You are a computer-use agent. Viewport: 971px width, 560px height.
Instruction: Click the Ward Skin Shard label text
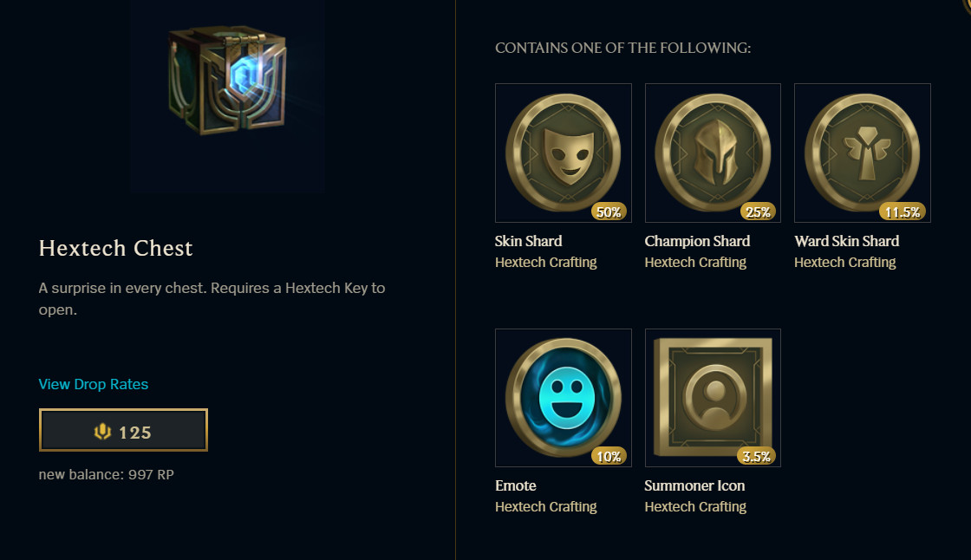(846, 241)
